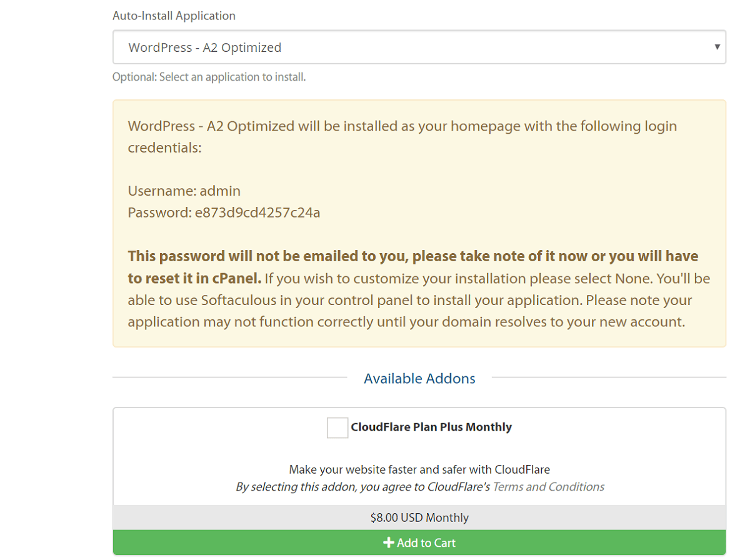Click the green Add to Cart button

point(419,542)
